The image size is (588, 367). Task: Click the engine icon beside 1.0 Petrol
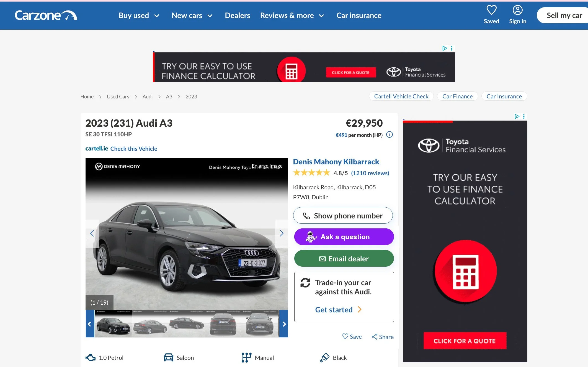91,358
